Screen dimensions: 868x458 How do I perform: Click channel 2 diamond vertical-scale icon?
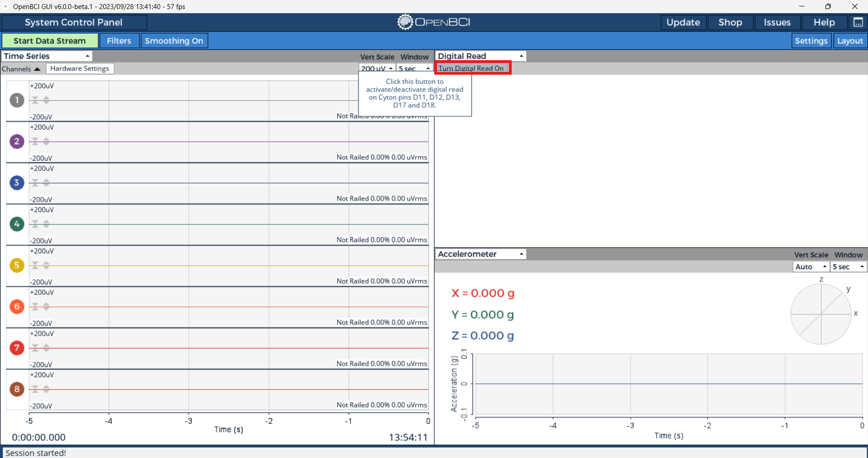(46, 141)
